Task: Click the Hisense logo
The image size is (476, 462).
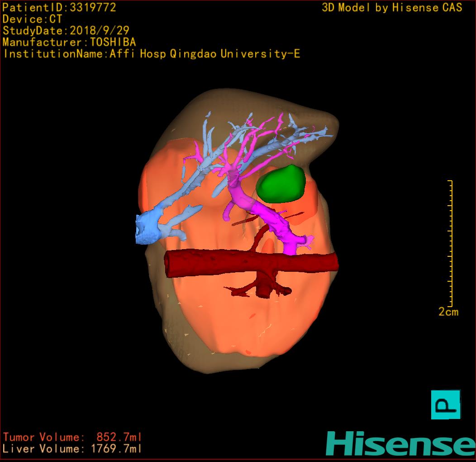Action: (400, 443)
